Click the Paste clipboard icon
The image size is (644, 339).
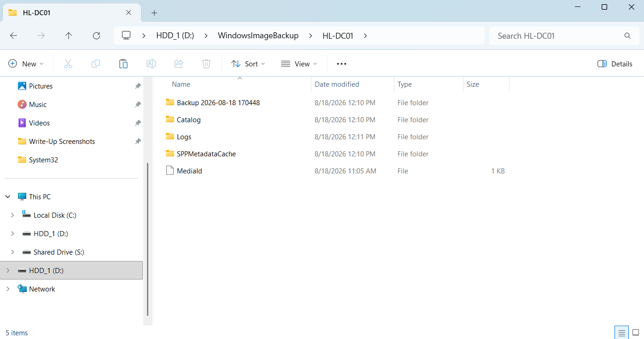[123, 64]
